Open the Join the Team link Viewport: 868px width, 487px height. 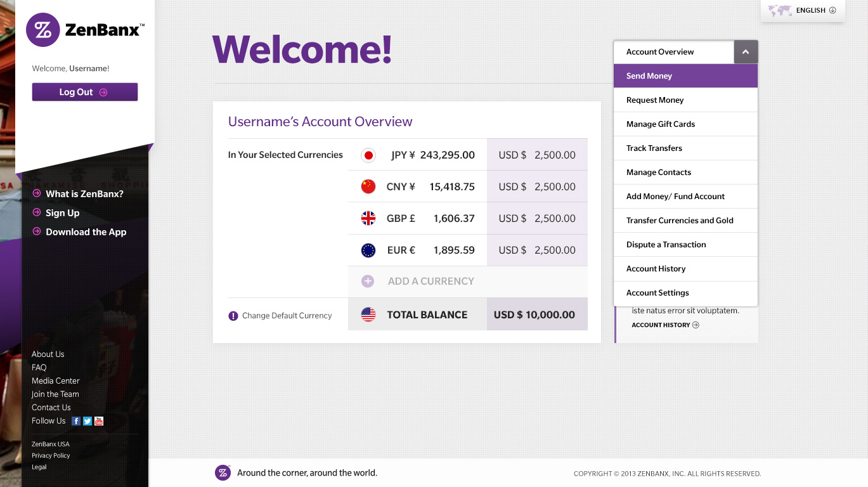55,394
